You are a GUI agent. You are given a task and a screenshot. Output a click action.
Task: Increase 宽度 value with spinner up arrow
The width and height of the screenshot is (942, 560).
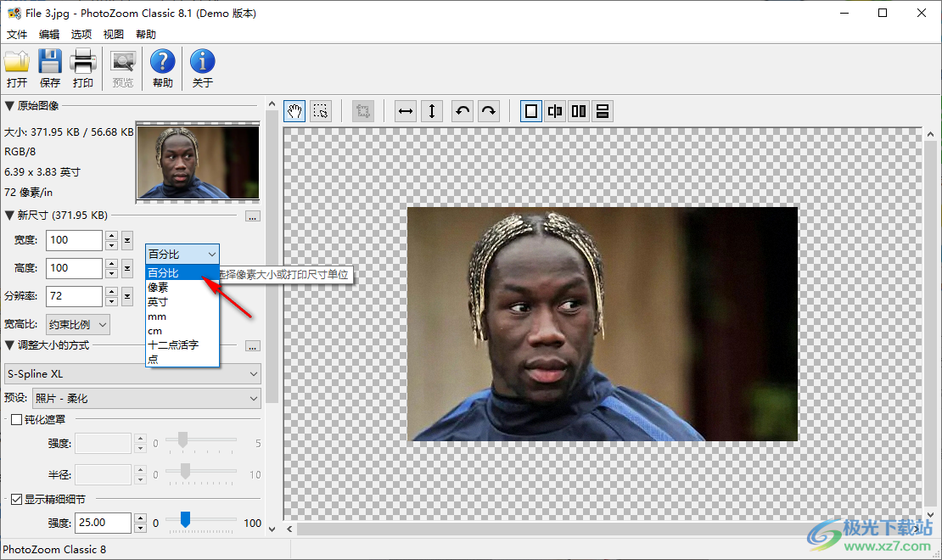(111, 236)
